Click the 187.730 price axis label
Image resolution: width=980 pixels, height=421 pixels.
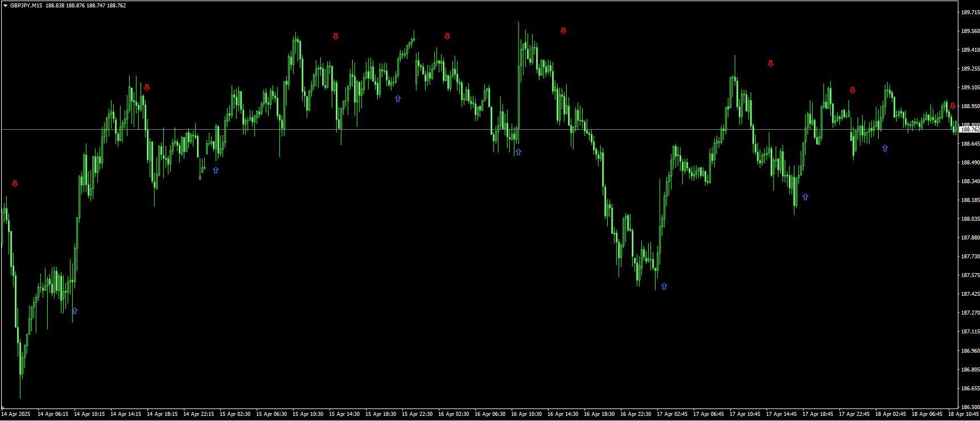(970, 257)
